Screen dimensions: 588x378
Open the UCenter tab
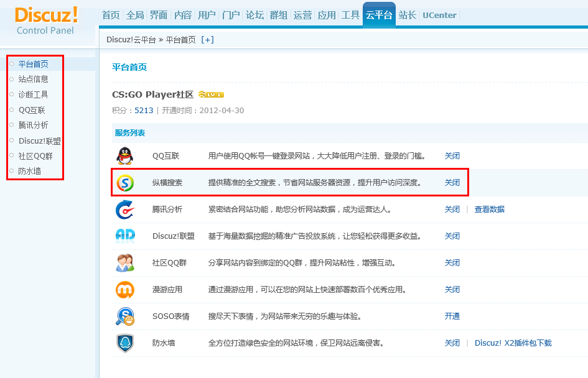tap(439, 16)
